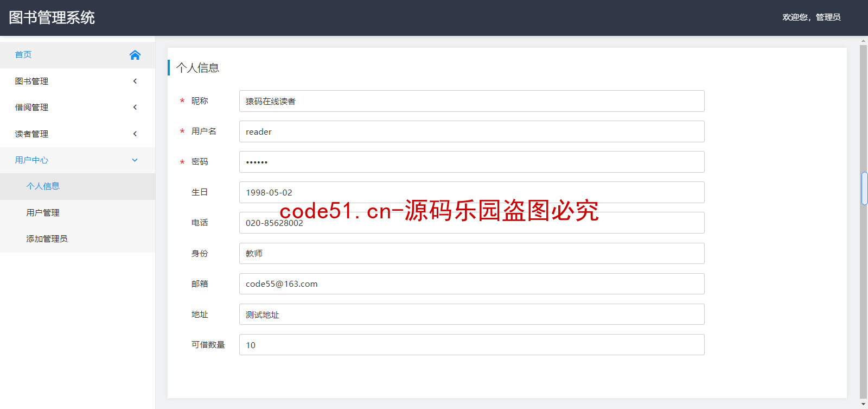Select 个人信息 submenu item
This screenshot has height=409, width=868.
tap(78, 186)
